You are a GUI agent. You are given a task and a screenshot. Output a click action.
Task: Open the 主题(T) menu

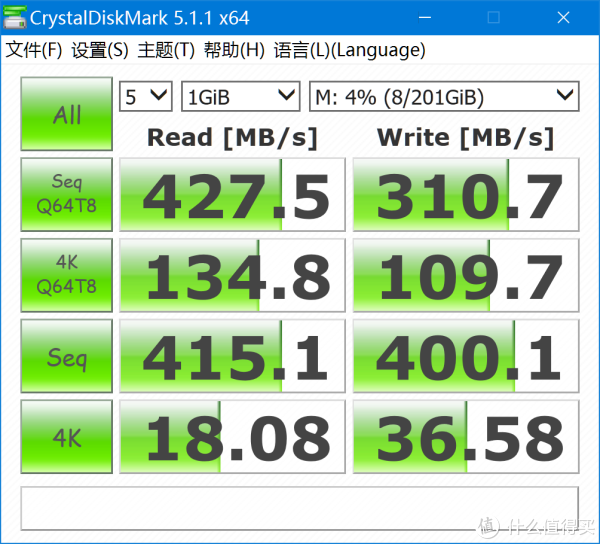tap(166, 50)
